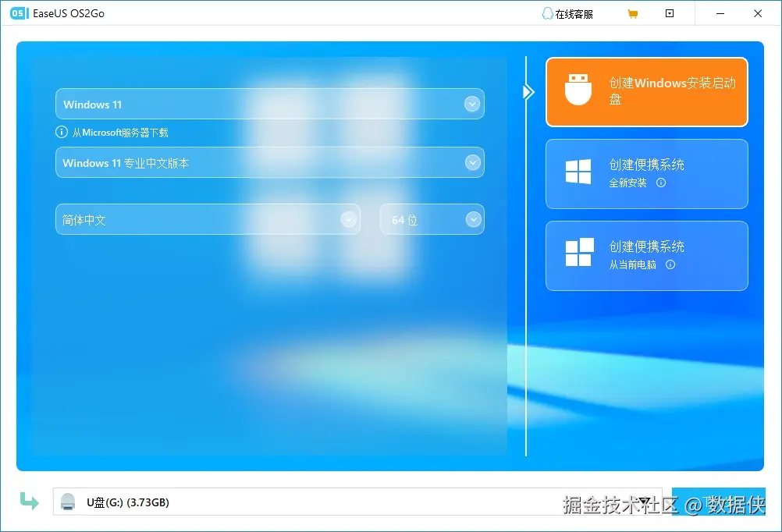Open the Windows 11 专业中文版本 edition dropdown

[270, 162]
